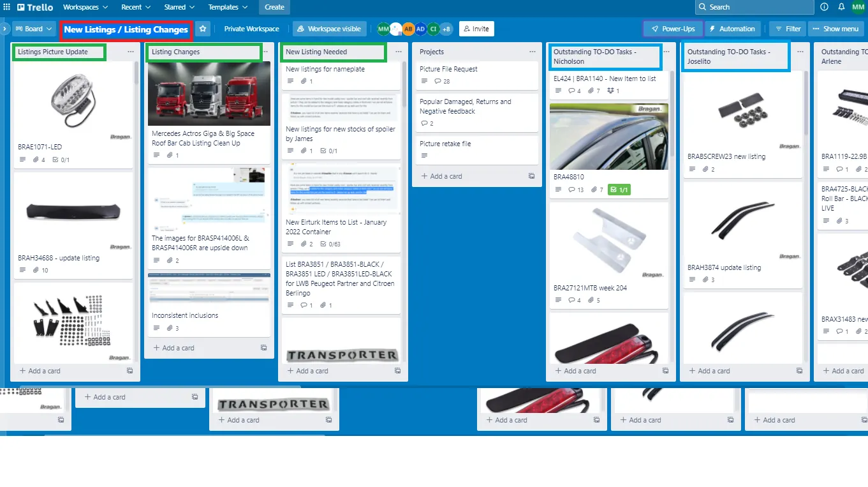Screen dimensions: 868x487
Task: Open the Joselito tasks list menu dots
Action: point(800,52)
